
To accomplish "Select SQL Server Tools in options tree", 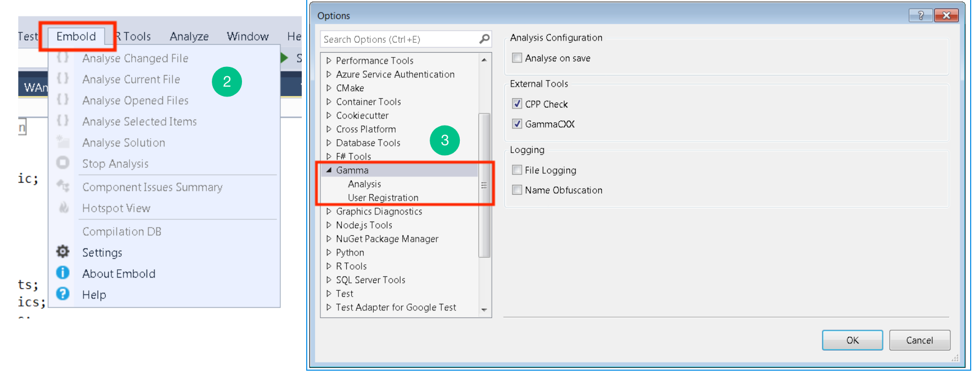I will tap(370, 280).
